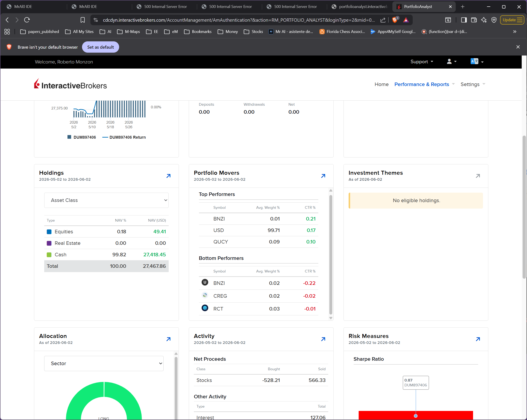Screen dimensions: 527x420
Task: Switch to the first MrAI0 IDE tab
Action: click(34, 7)
